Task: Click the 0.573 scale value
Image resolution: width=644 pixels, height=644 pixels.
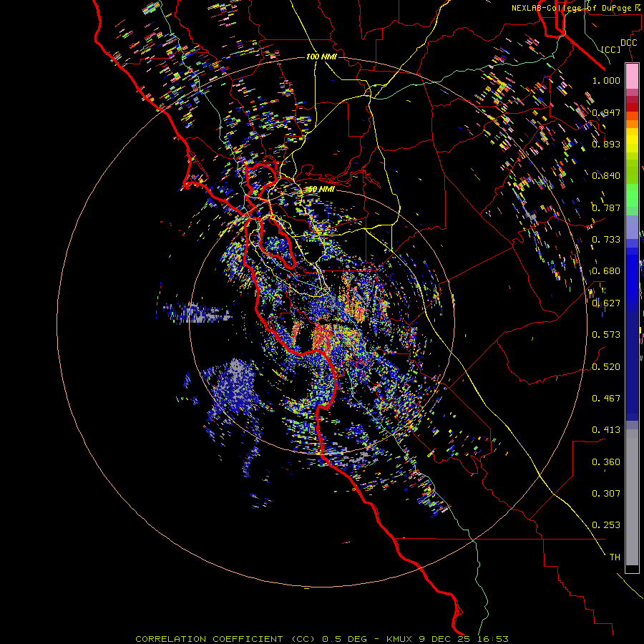Action: 606,335
